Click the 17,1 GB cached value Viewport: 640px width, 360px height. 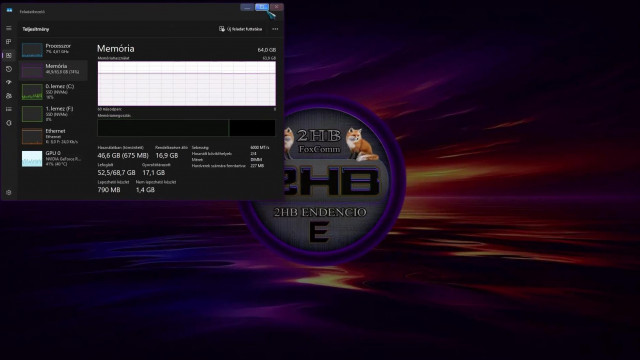coord(153,173)
